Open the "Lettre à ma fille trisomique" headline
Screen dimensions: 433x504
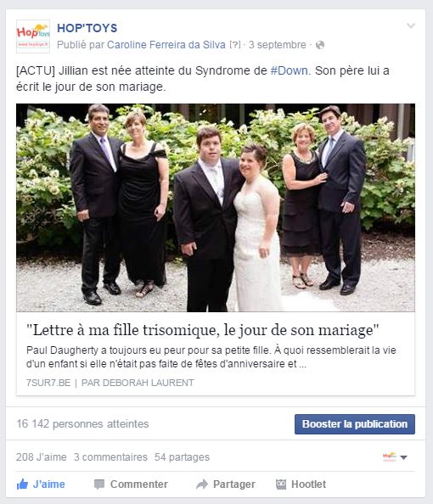pyautogui.click(x=203, y=330)
